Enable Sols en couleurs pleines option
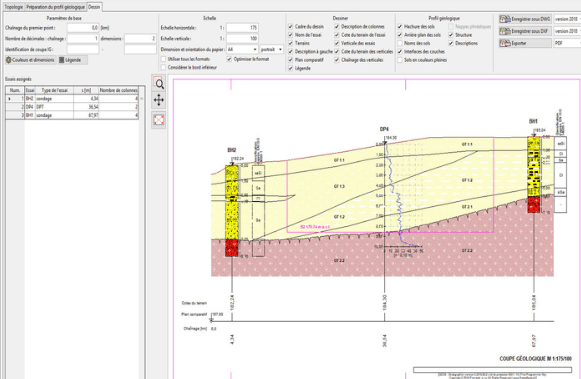 click(400, 60)
